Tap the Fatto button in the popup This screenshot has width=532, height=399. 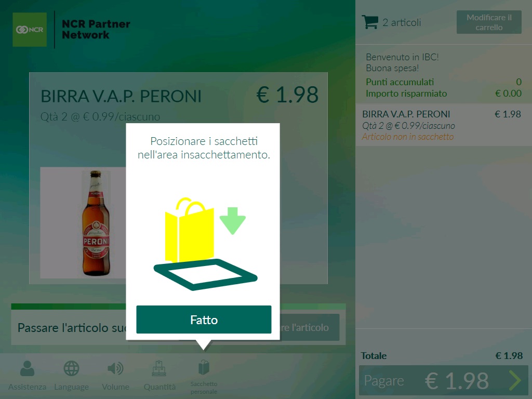pyautogui.click(x=204, y=320)
